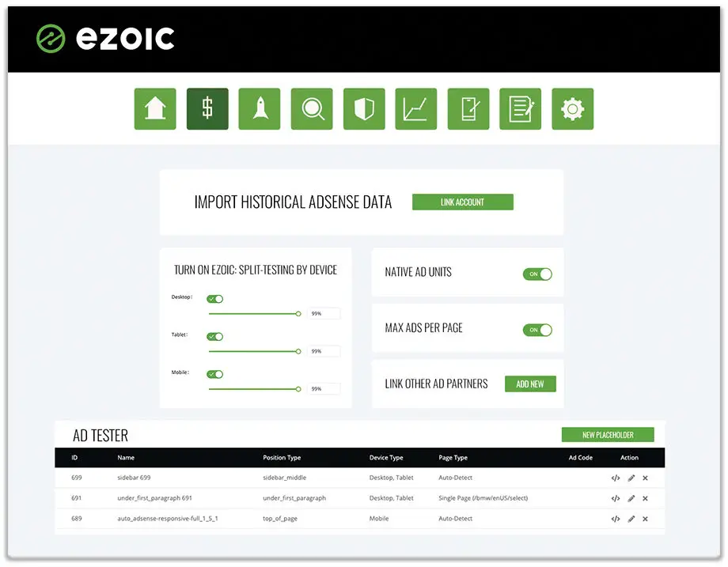The height and width of the screenshot is (567, 728).
Task: Click the ID cell "689"
Action: click(77, 518)
